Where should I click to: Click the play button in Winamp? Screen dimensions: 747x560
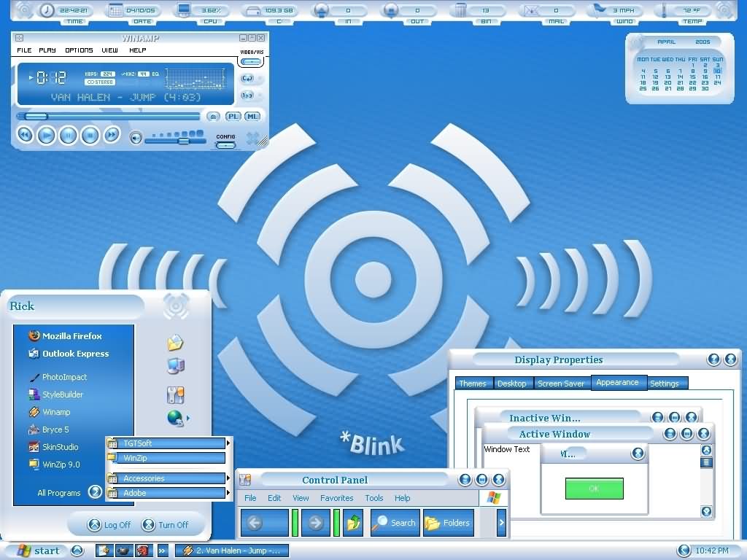pyautogui.click(x=46, y=136)
